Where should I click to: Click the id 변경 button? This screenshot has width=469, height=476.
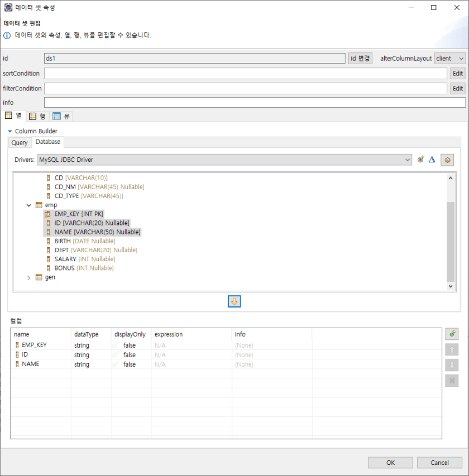(x=360, y=59)
